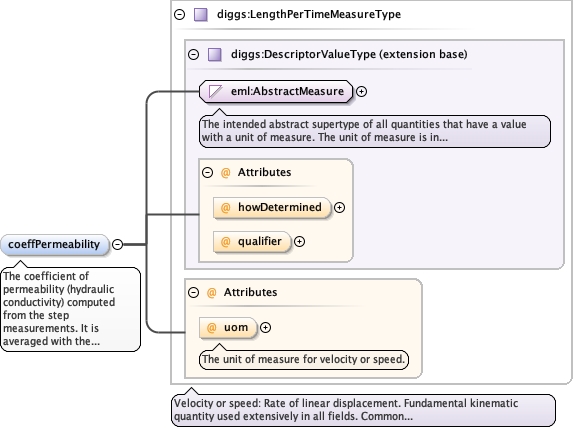Collapse the Attributes group containing uom
Image resolution: width=574 pixels, height=430 pixels.
coord(193,292)
